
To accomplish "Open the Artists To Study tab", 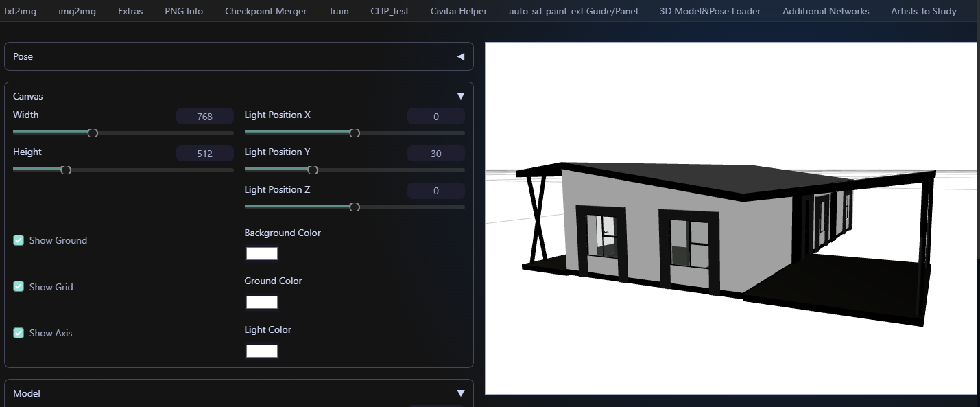I will point(923,11).
